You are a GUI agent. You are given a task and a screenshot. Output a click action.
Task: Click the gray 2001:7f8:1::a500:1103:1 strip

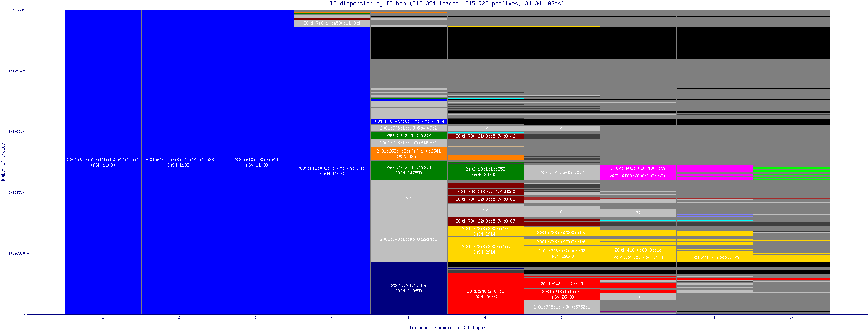(332, 24)
